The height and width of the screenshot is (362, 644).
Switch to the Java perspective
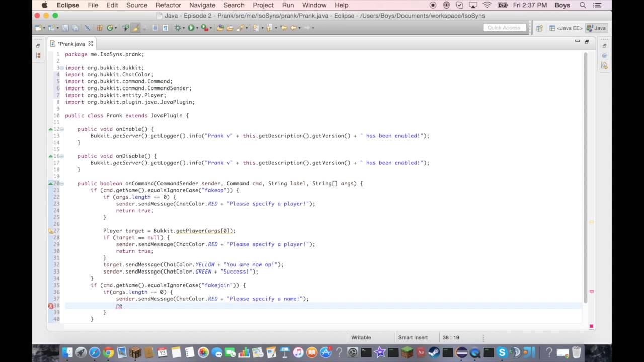pos(596,28)
